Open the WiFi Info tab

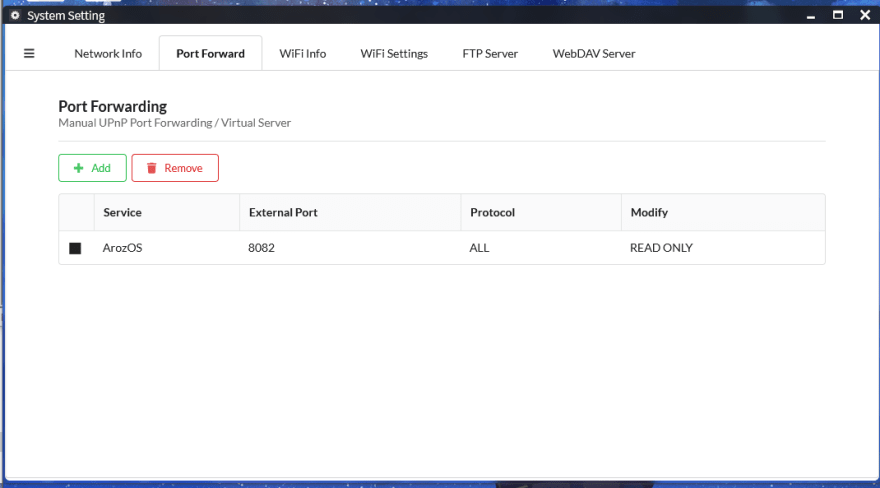(302, 53)
